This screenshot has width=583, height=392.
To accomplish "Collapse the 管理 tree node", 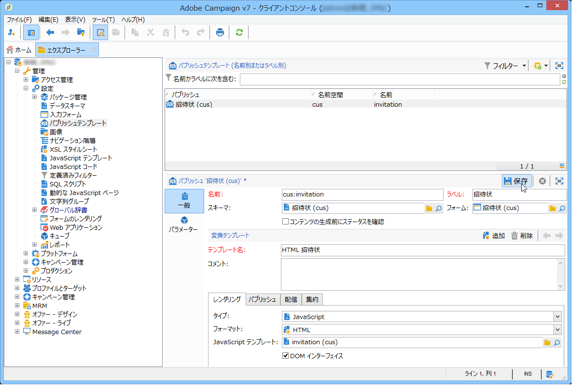I will coord(17,71).
